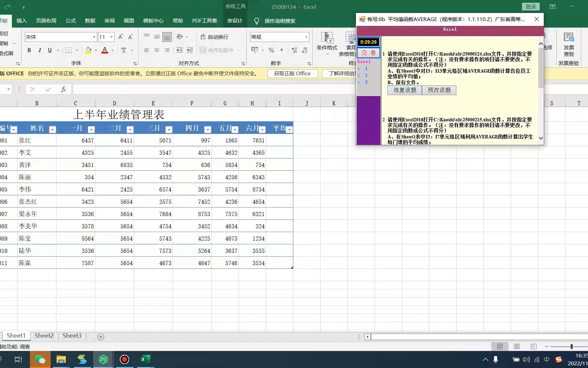
Task: Click the new sheet plus button
Action: pos(100,337)
